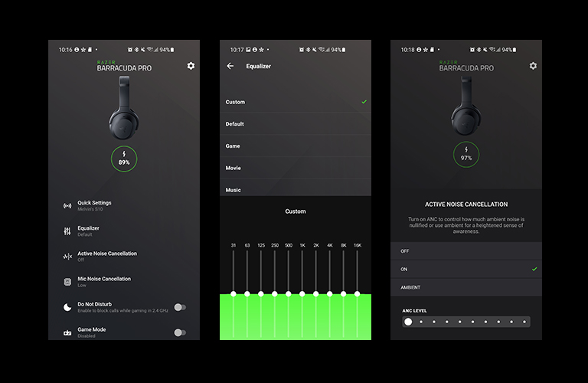The image size is (588, 383).
Task: Tap headset image on left screen
Action: coord(124,109)
